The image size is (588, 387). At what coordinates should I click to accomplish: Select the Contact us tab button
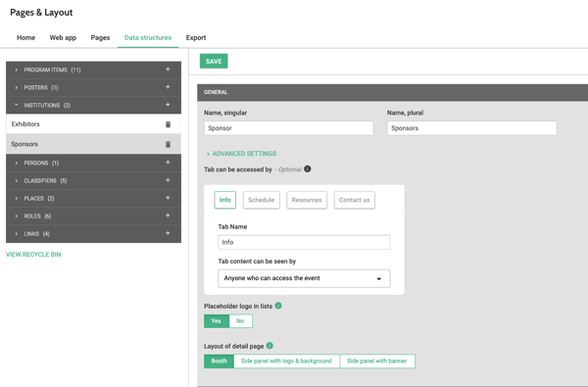pyautogui.click(x=355, y=200)
